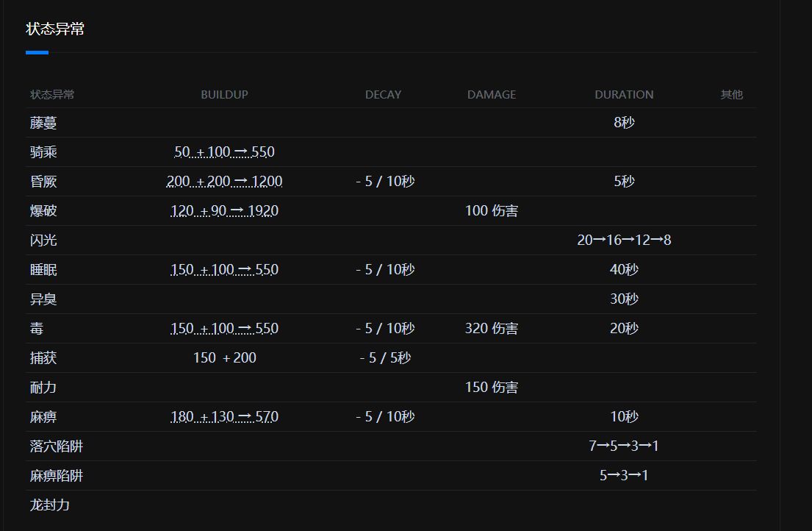Viewport: 812px width, 531px height.
Task: Click the 捕获 decay value - 5 / 5秒
Action: 385,358
